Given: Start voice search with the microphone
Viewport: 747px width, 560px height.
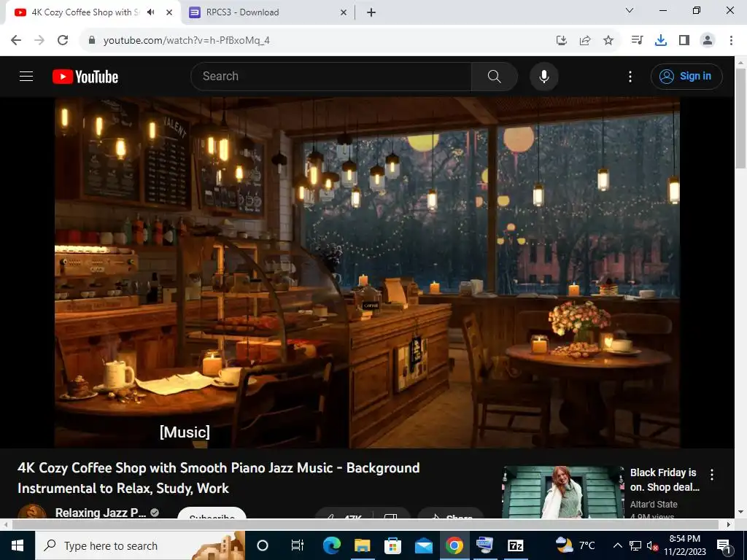Looking at the screenshot, I should point(543,76).
